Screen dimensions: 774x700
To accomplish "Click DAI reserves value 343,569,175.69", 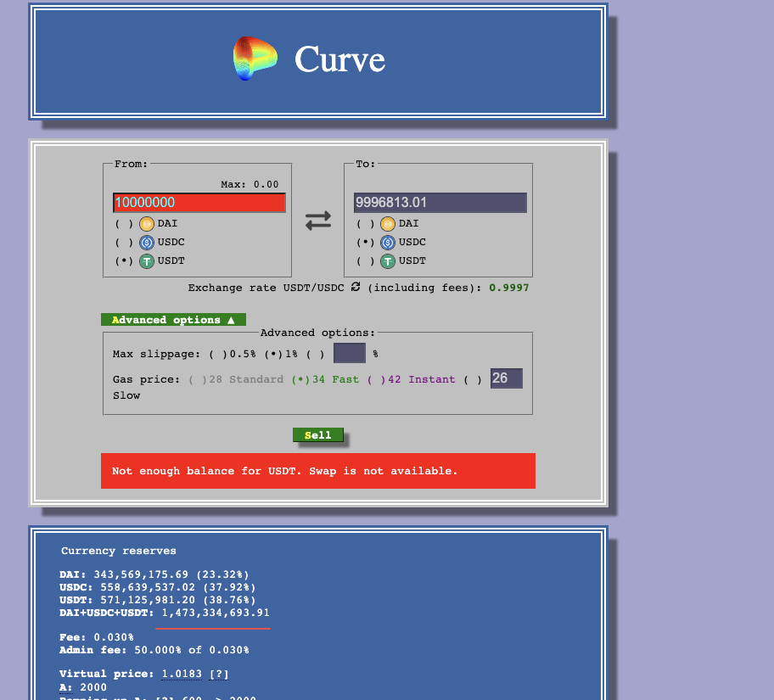I will 141,574.
